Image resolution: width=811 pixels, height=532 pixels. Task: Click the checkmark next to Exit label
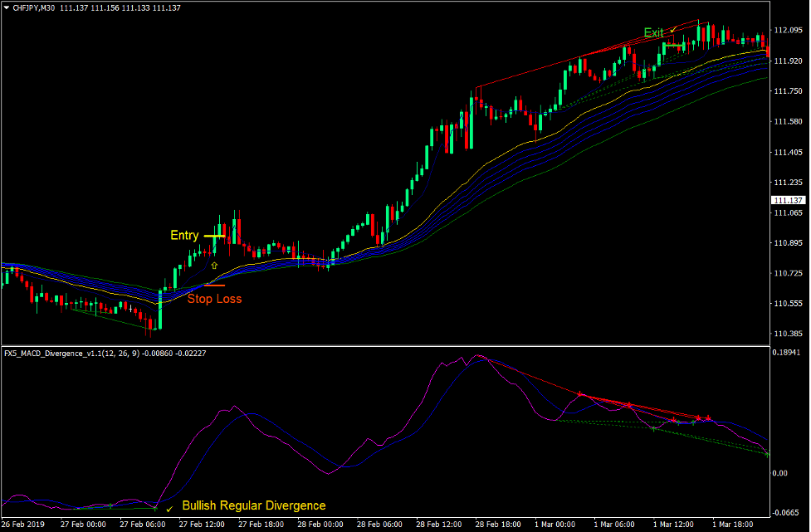coord(673,30)
